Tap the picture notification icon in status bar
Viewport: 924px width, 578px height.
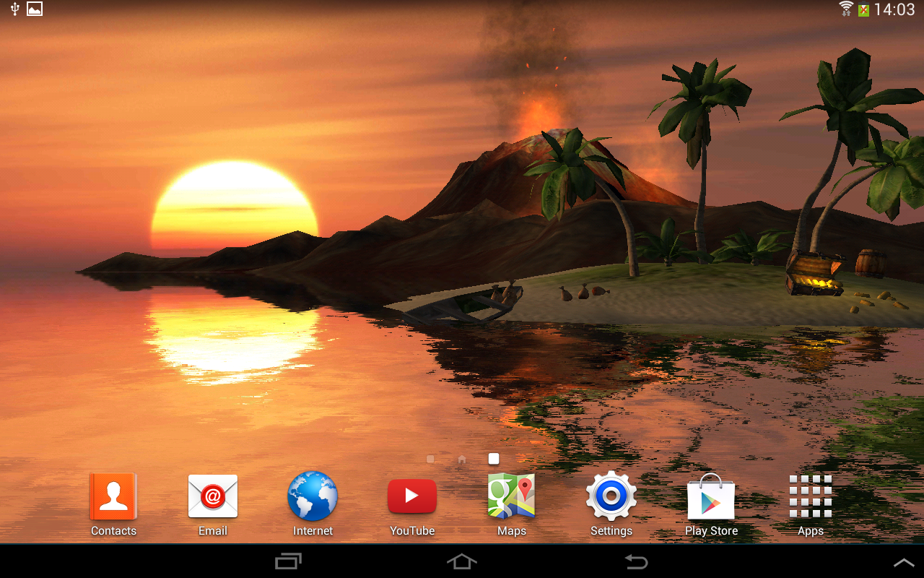(x=35, y=9)
